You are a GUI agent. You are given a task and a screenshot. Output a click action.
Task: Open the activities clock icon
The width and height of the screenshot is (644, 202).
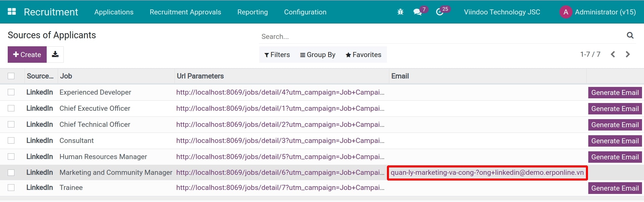[439, 12]
